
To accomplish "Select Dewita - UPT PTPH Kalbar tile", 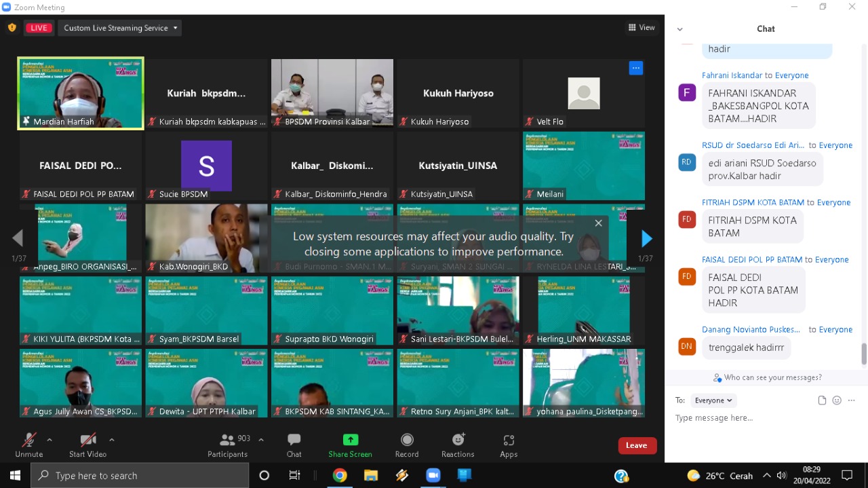I will point(206,383).
